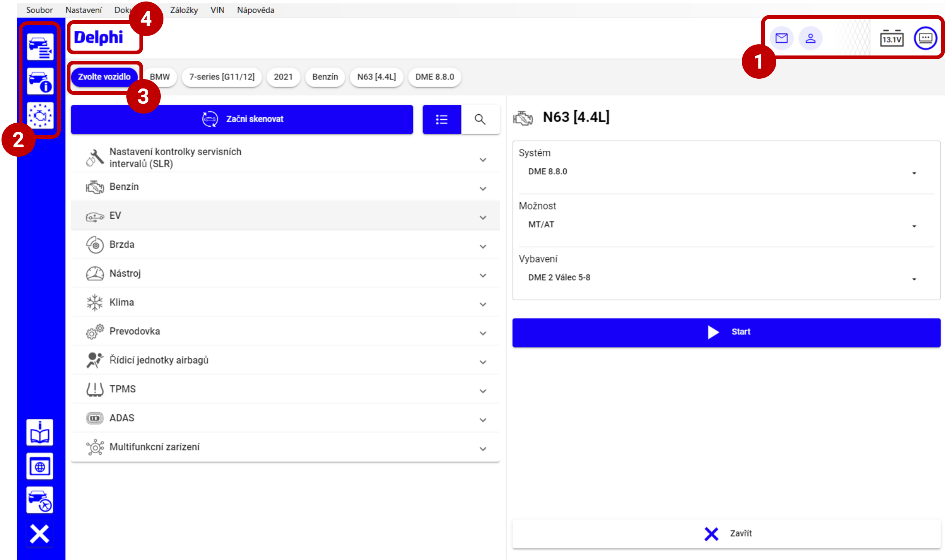Viewport: 945px width, 560px height.
Task: Switch to list view icon
Action: tap(442, 120)
